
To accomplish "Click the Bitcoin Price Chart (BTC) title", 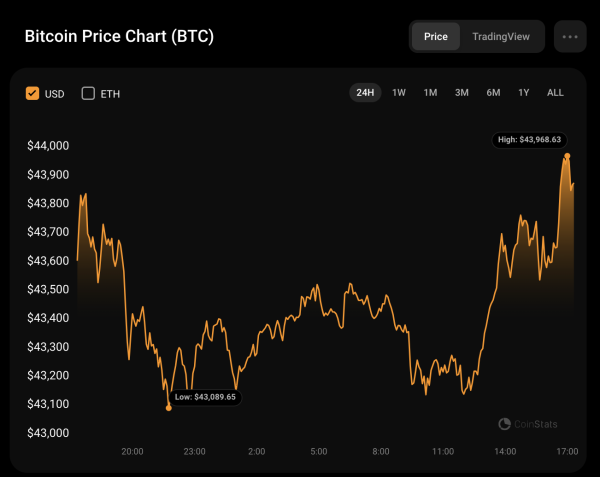I will click(119, 37).
